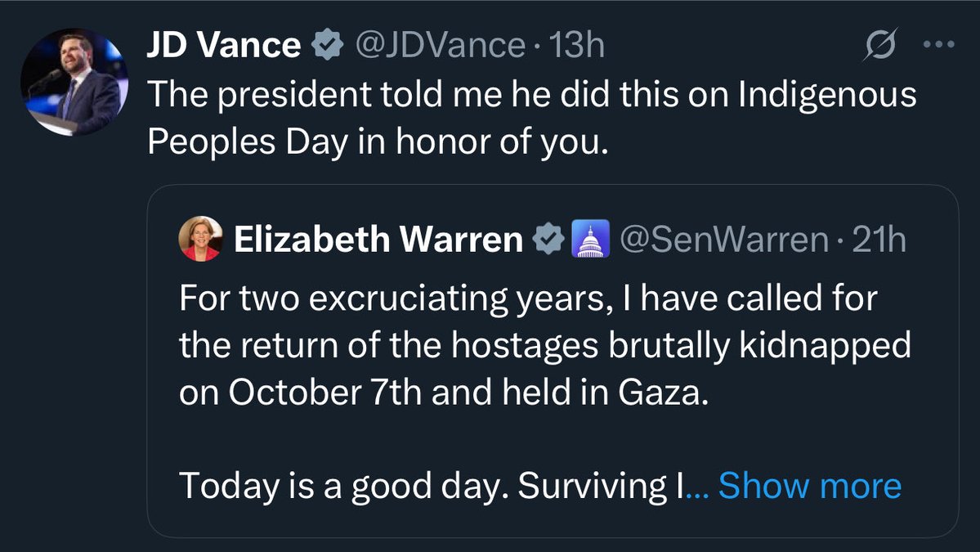The height and width of the screenshot is (552, 980).
Task: Click JD Vance's verified checkmark badge
Action: point(327,46)
